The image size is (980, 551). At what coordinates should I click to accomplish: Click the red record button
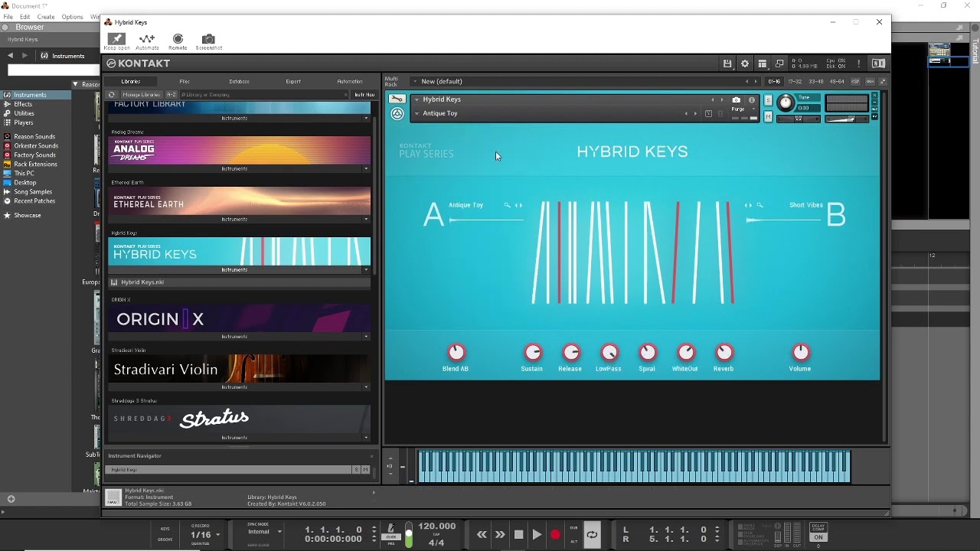pyautogui.click(x=555, y=535)
